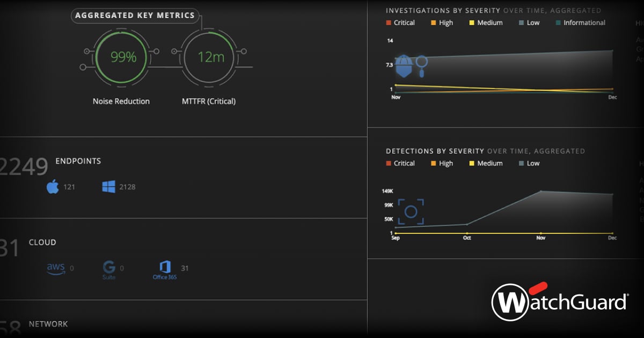The height and width of the screenshot is (338, 644).
Task: Toggle High legend in Investigations chart
Action: tap(442, 23)
